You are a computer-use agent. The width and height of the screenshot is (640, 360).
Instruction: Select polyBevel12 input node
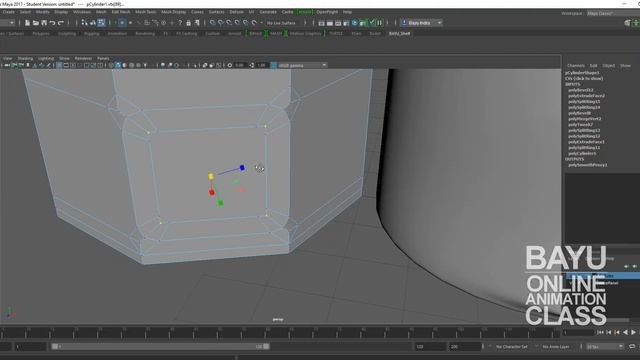click(580, 90)
